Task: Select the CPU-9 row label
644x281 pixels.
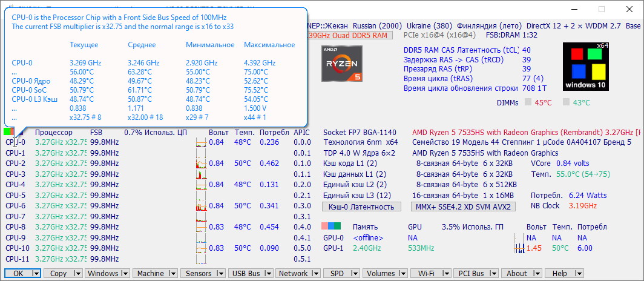Action: (15, 237)
